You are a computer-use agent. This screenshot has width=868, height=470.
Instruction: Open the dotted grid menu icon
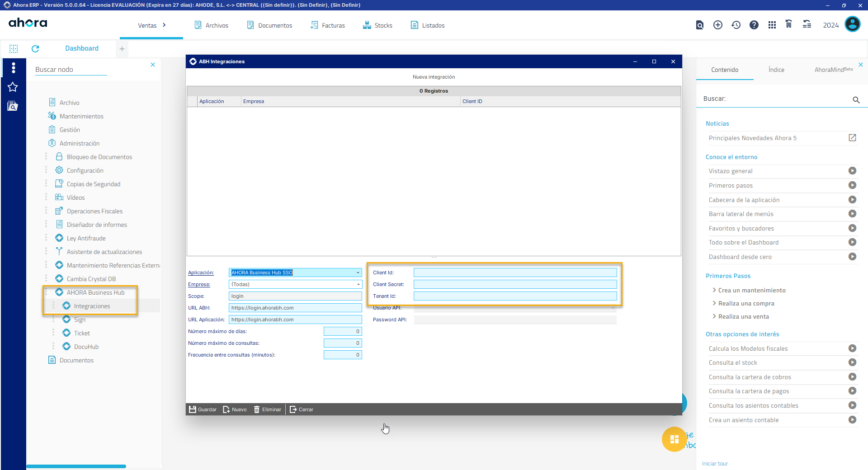point(14,48)
